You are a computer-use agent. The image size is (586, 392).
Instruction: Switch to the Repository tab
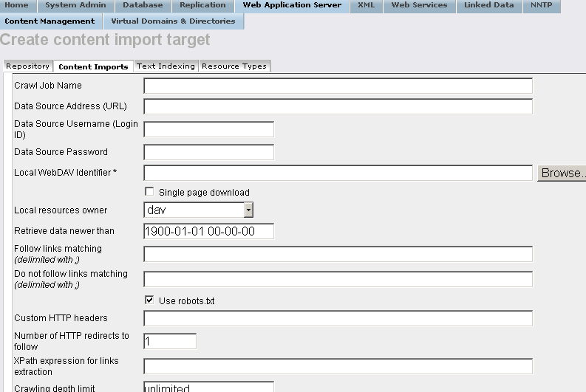27,66
